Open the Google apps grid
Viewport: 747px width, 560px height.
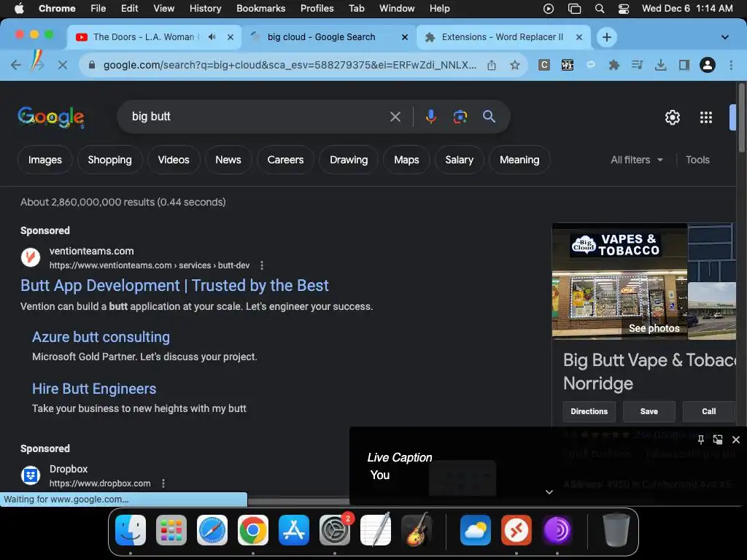tap(706, 117)
